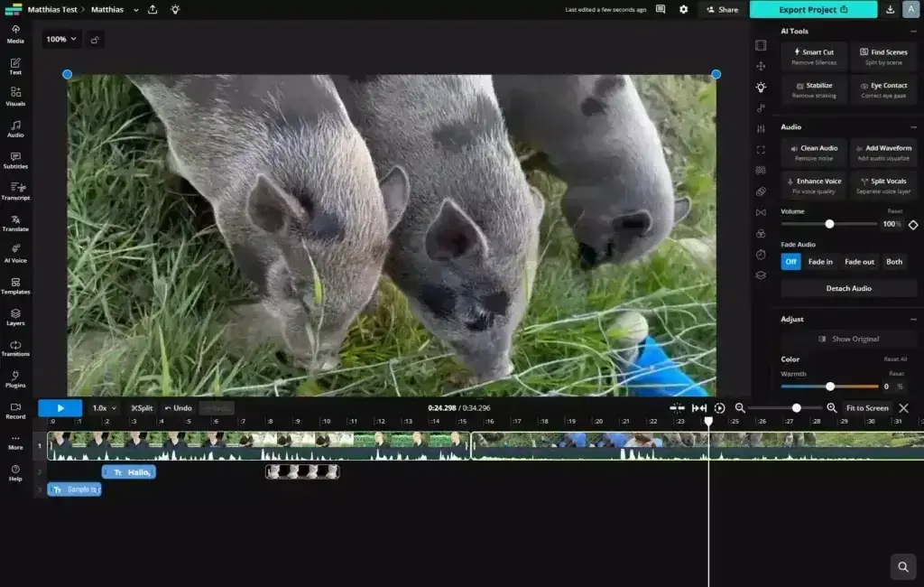Select the crop frame tab in right strip
This screenshot has height=587, width=924.
[x=761, y=150]
